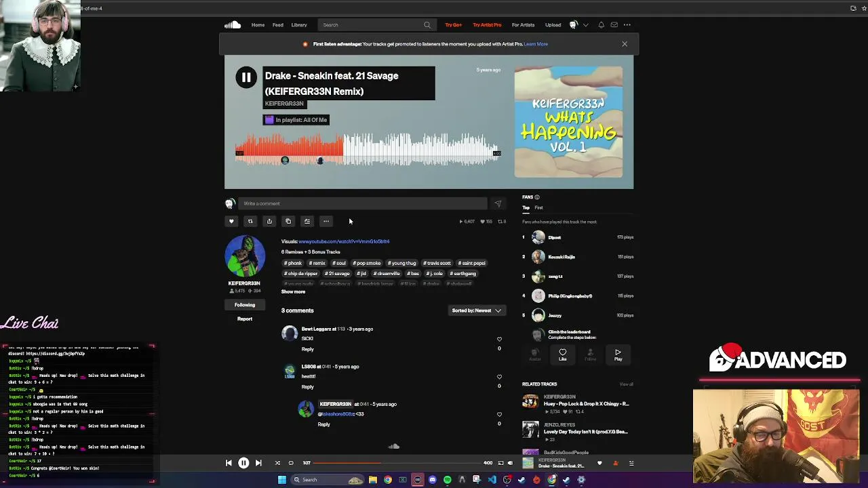Viewport: 868px width, 488px height.
Task: Report the track via Report link
Action: (x=245, y=319)
